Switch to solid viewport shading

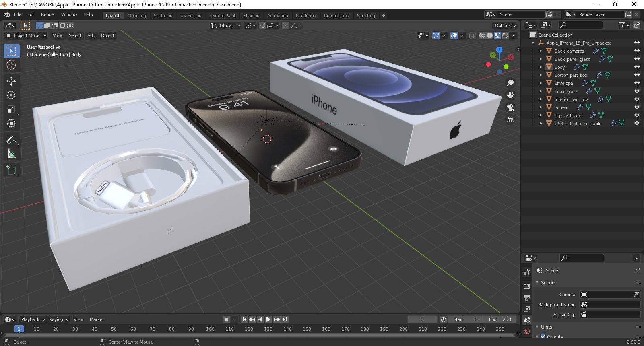[490, 35]
